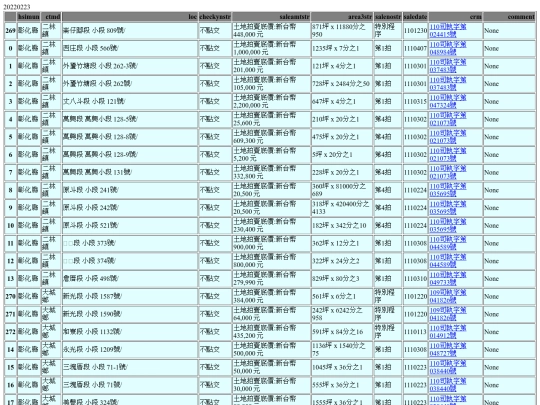The height and width of the screenshot is (405, 540).
Task: Click the comment column header
Action: pos(510,17)
